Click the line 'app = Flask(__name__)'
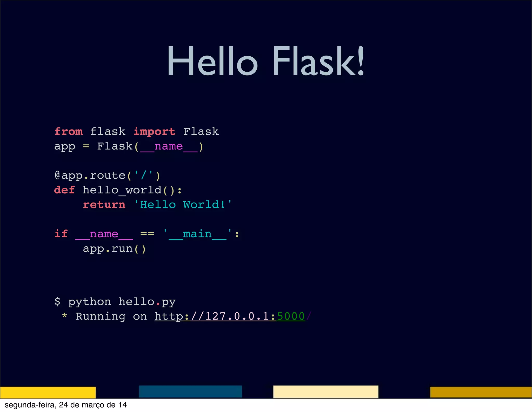This screenshot has width=532, height=412. [x=129, y=146]
